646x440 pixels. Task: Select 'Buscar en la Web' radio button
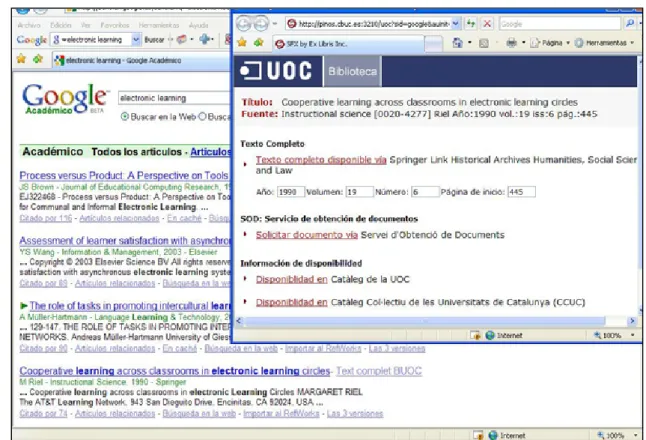coord(124,117)
